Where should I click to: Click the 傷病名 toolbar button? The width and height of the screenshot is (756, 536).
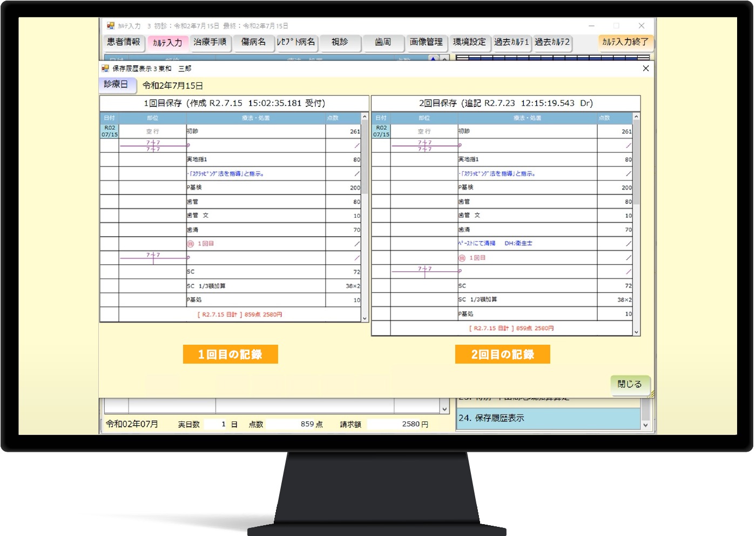(253, 42)
